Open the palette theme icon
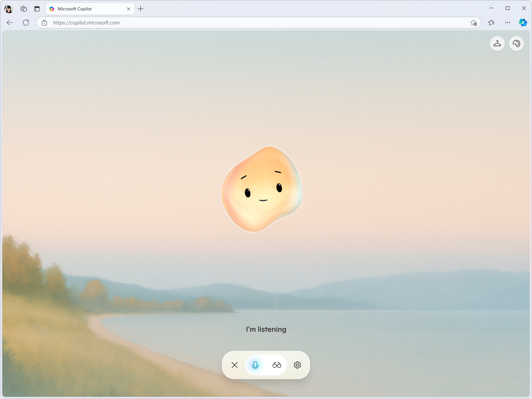The height and width of the screenshot is (399, 532). coord(516,43)
